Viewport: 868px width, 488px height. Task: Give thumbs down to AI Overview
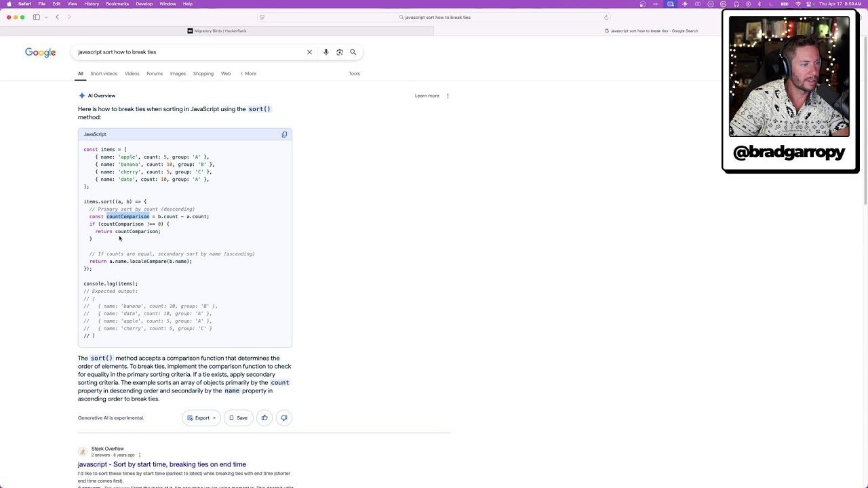pos(284,418)
